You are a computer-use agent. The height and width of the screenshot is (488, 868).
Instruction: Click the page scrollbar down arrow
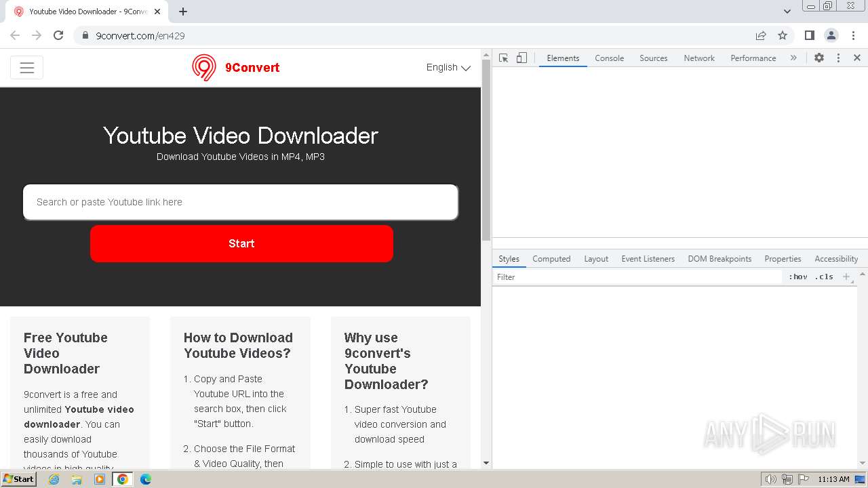pos(486,463)
